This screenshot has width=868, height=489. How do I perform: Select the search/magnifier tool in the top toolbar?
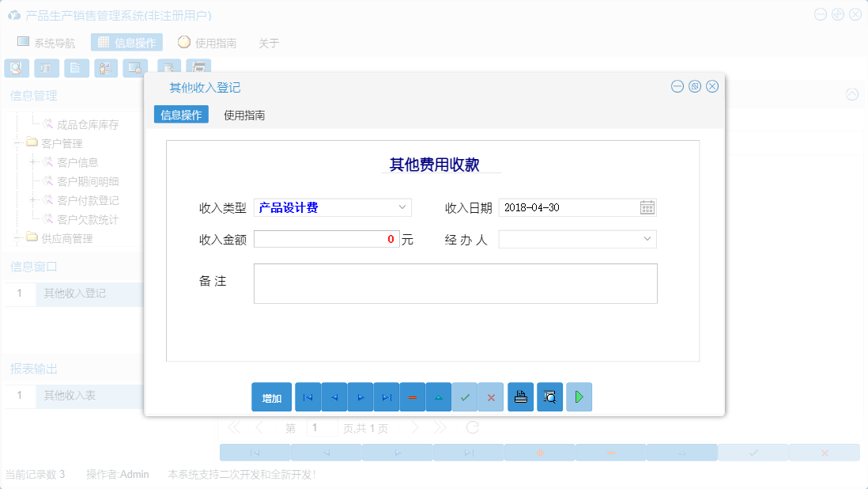click(16, 67)
